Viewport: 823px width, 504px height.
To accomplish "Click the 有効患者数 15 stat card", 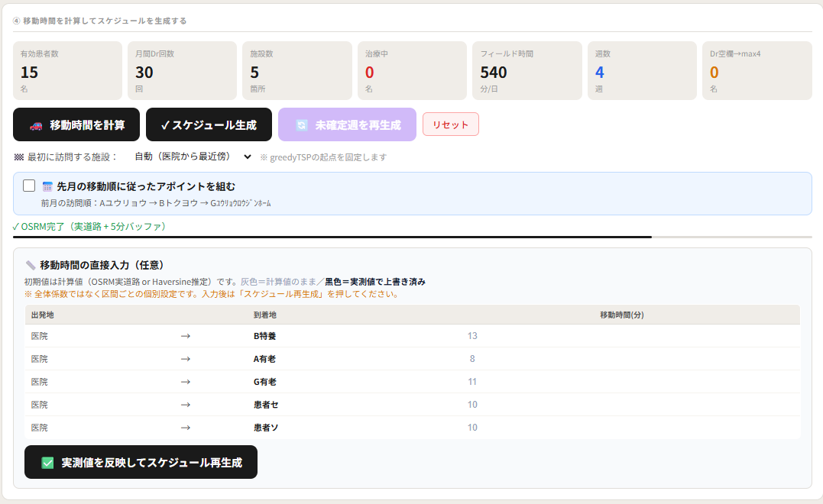I will point(67,71).
